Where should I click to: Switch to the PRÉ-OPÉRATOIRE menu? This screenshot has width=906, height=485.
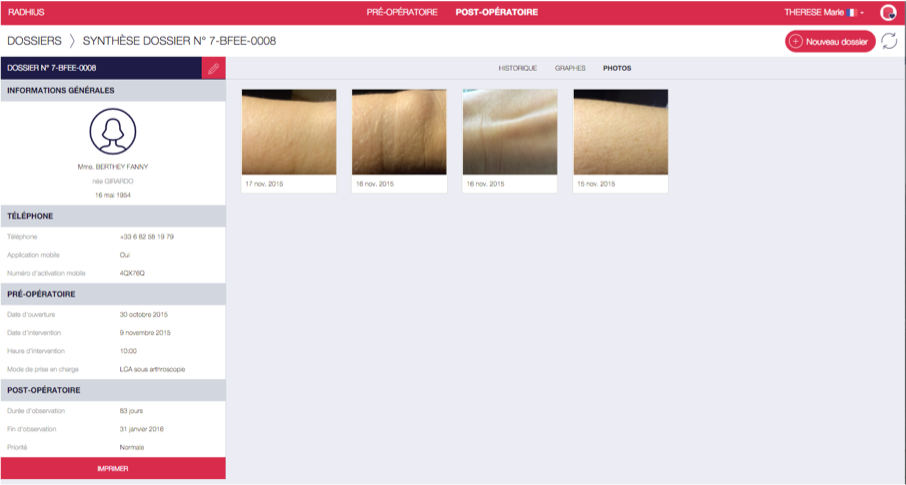(402, 12)
